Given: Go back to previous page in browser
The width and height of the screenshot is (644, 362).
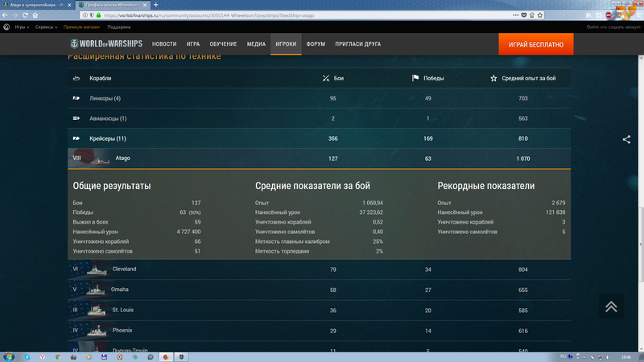Looking at the screenshot, I should [5, 15].
